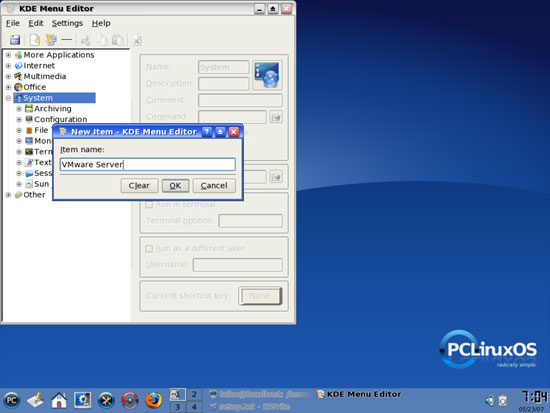Click the Office category icon

[18, 87]
